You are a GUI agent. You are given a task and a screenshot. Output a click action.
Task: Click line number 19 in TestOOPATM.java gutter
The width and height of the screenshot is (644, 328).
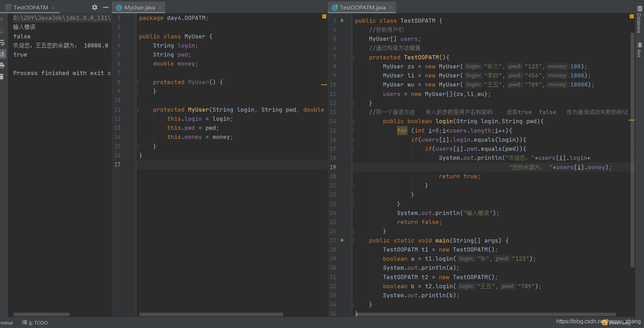[x=333, y=167]
